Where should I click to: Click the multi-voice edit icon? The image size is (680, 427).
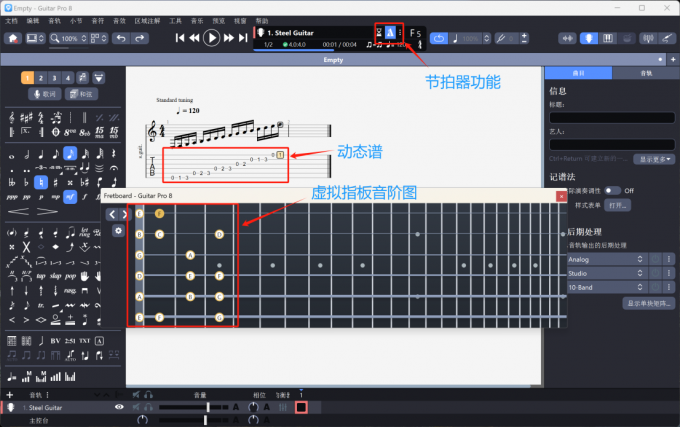coord(82,78)
